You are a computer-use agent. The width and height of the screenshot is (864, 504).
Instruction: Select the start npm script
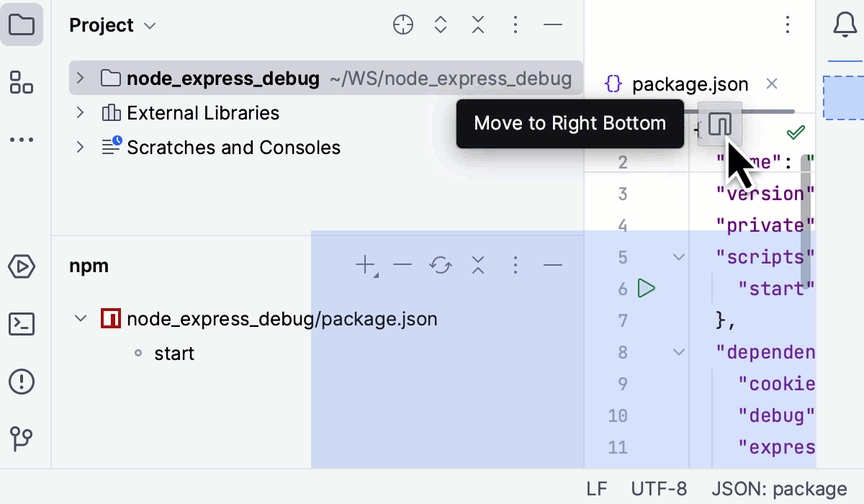pyautogui.click(x=174, y=354)
